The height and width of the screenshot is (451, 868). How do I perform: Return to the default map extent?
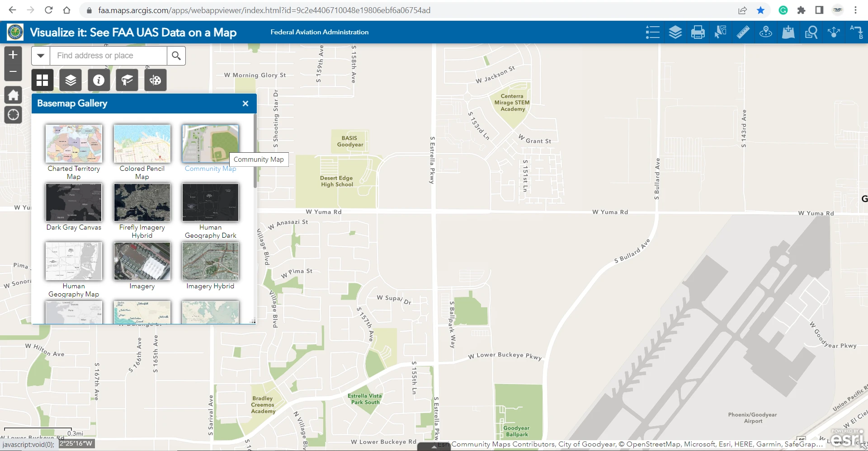click(x=13, y=95)
